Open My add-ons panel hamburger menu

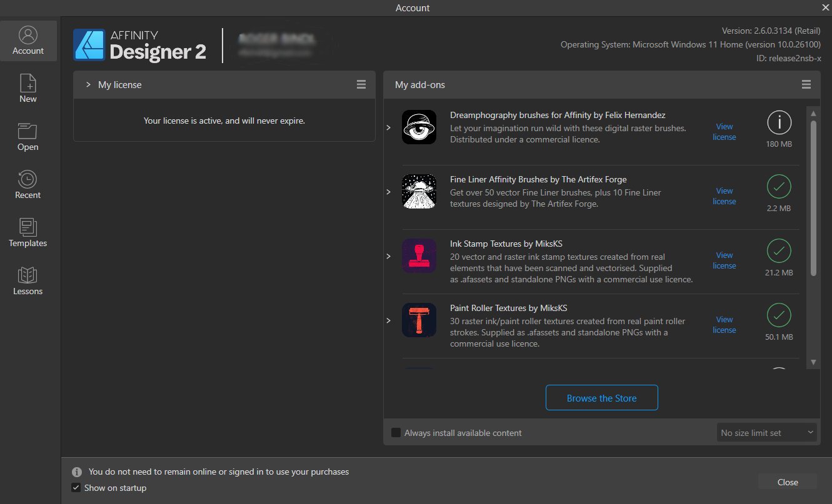pos(806,84)
